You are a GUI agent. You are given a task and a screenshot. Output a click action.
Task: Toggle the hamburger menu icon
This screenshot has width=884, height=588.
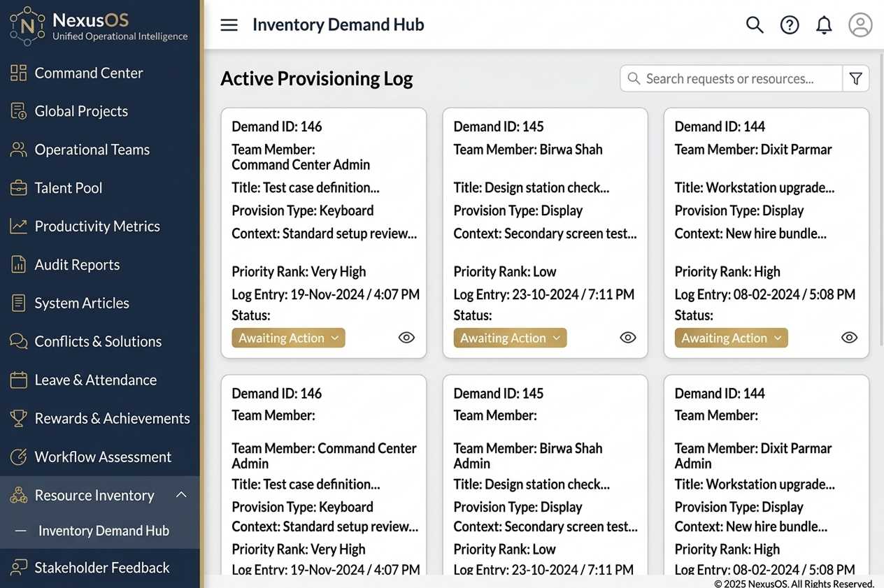pyautogui.click(x=229, y=25)
